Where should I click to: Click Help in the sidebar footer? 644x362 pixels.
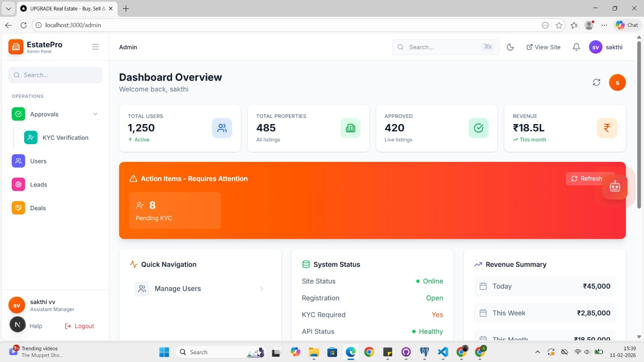click(36, 326)
